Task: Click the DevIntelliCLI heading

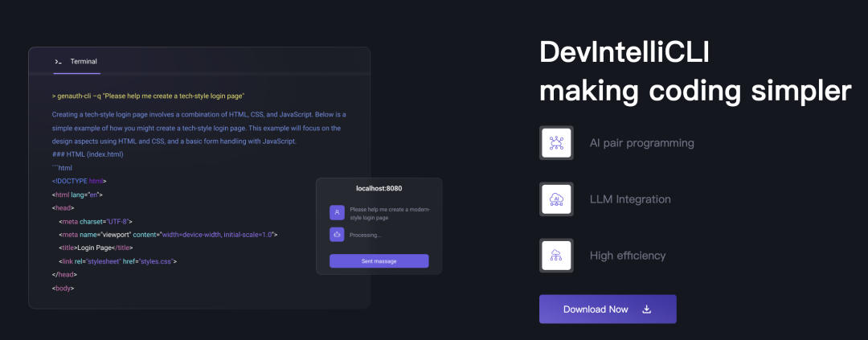Action: click(624, 52)
